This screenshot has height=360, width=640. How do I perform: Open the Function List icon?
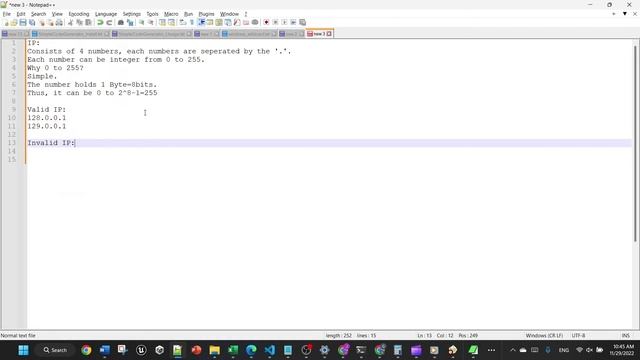click(237, 22)
